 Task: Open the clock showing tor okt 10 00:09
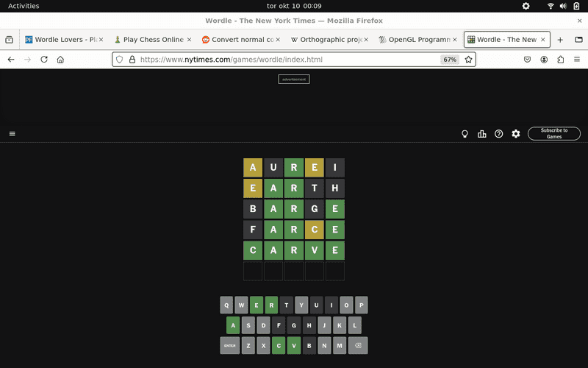(x=294, y=6)
